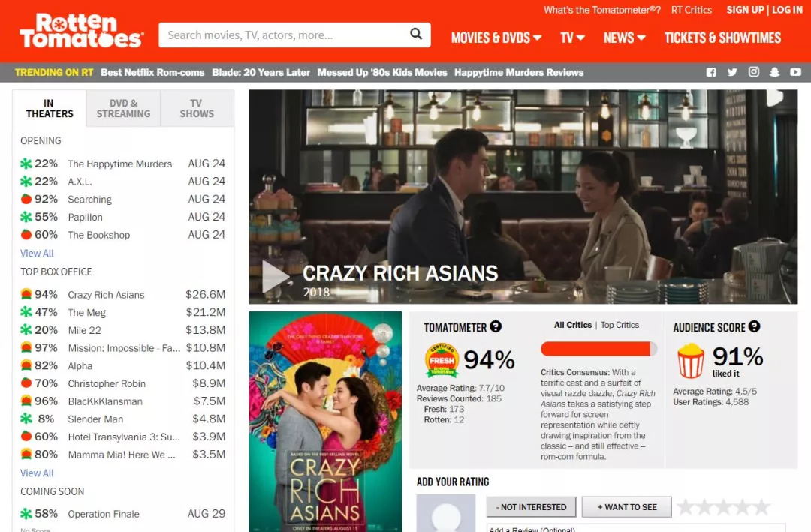Select the In Theaters tab
Screen dimensions: 811x532
pos(50,109)
